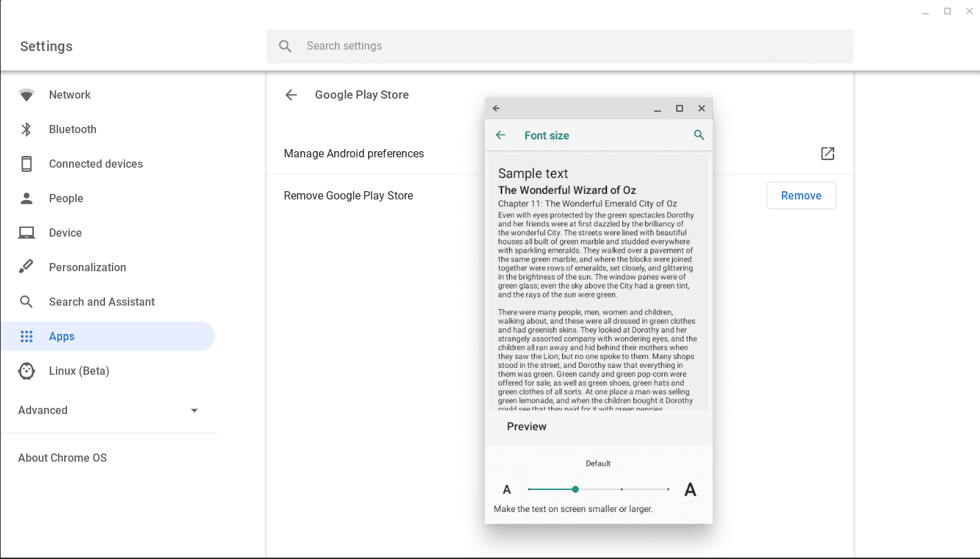Click the Bluetooth icon in sidebar

pos(26,130)
